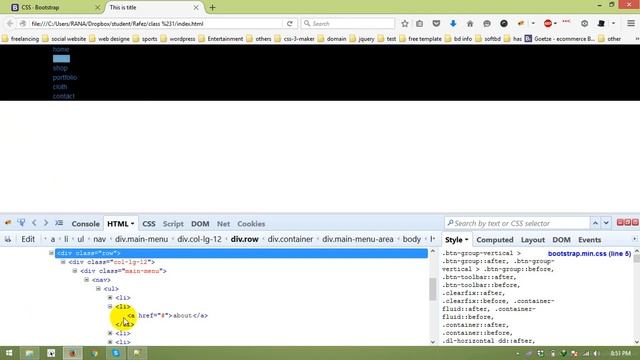Switch to the CSS panel tab

point(149,224)
